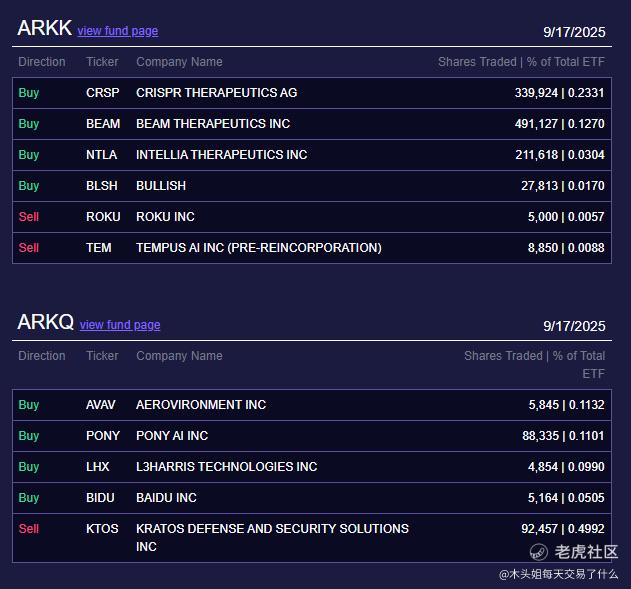Screen dimensions: 631x589
Task: Click the value 27,813 | 0.0170
Action: (x=563, y=186)
